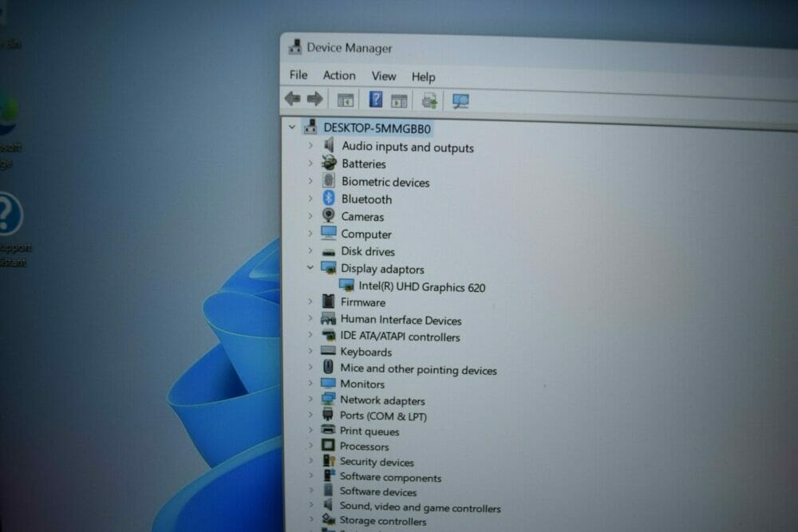The image size is (798, 532).
Task: Select the Storage controllers label
Action: pyautogui.click(x=383, y=521)
